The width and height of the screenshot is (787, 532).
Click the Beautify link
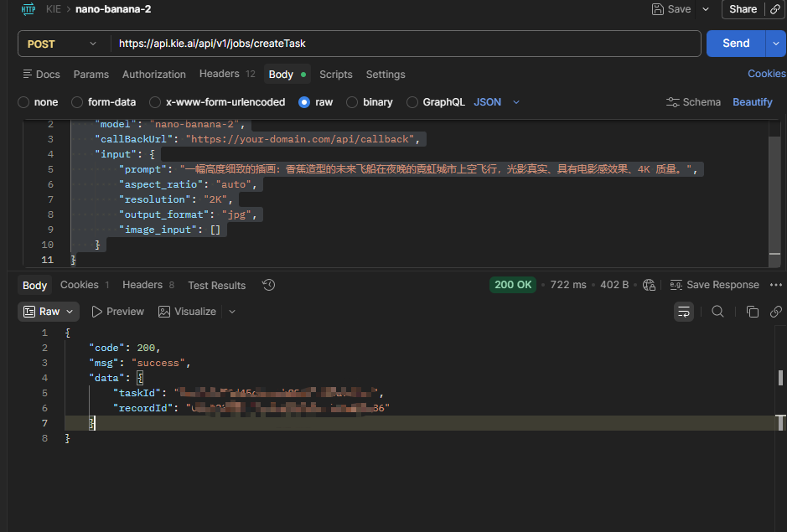pos(752,102)
